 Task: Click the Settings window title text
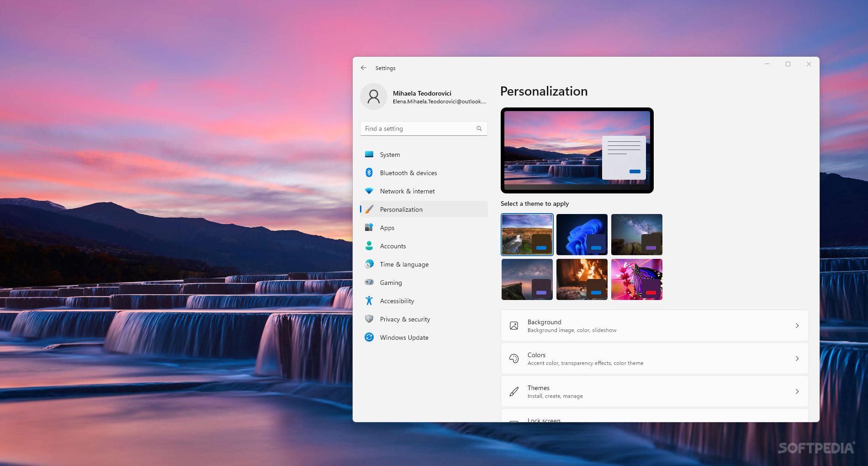click(x=386, y=68)
